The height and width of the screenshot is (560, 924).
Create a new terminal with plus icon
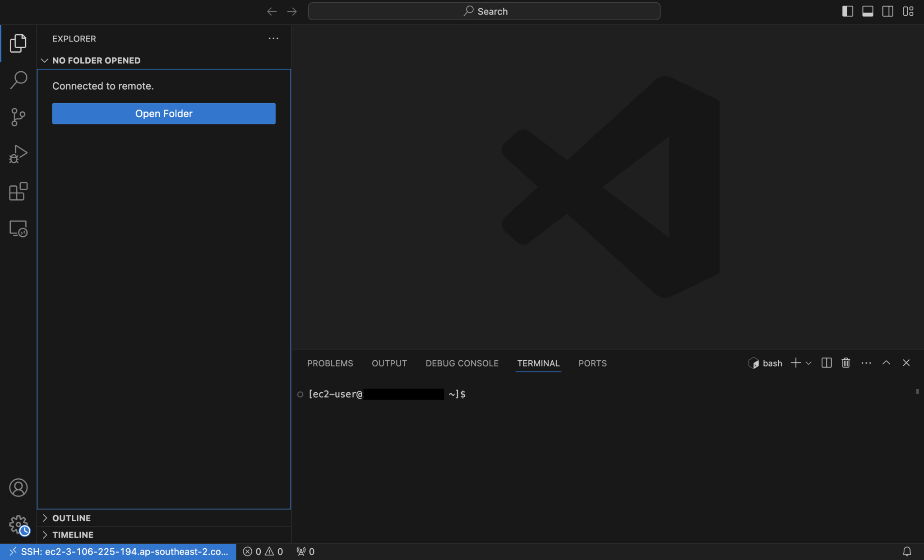(x=795, y=363)
